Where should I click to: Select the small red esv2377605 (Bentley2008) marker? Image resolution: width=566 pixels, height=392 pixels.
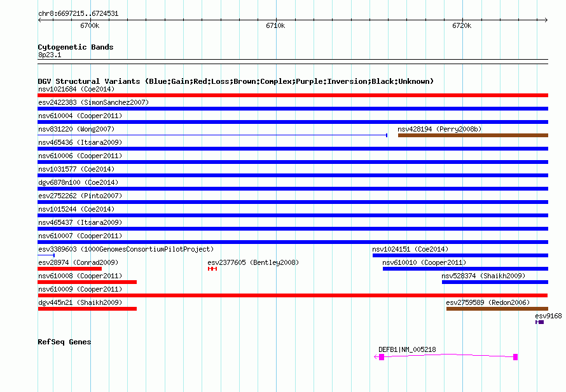[x=212, y=269]
